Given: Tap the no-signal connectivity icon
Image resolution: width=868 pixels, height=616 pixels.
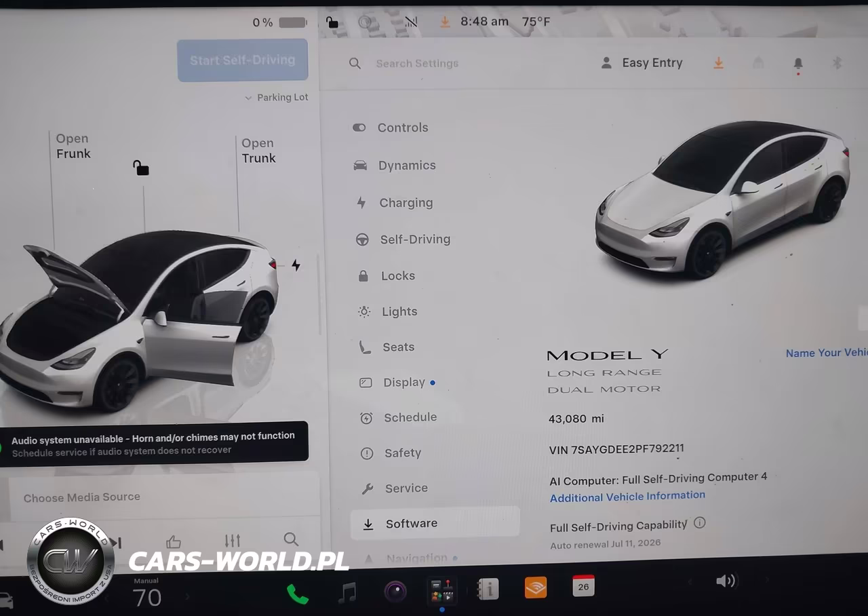Looking at the screenshot, I should [x=411, y=22].
